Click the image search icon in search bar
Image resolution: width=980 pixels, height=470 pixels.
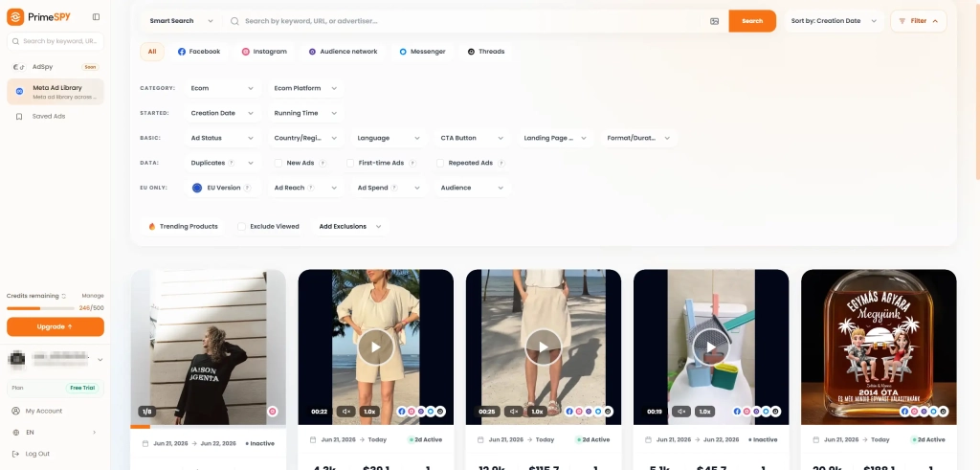click(x=714, y=21)
